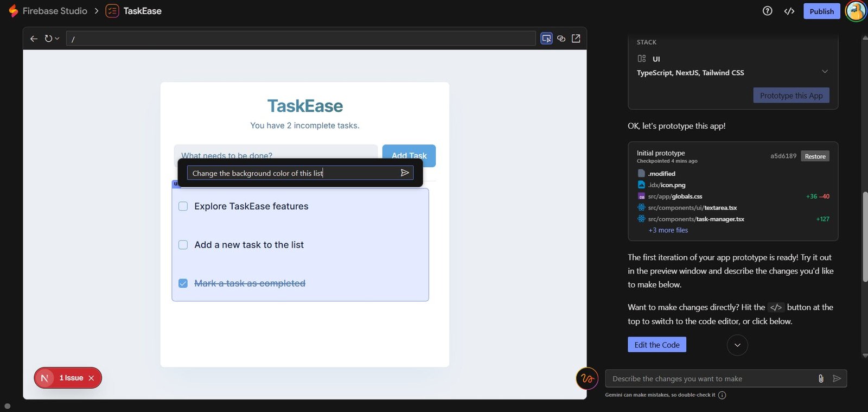868x412 pixels.
Task: Open task-manager.tsx file entry
Action: click(x=691, y=219)
